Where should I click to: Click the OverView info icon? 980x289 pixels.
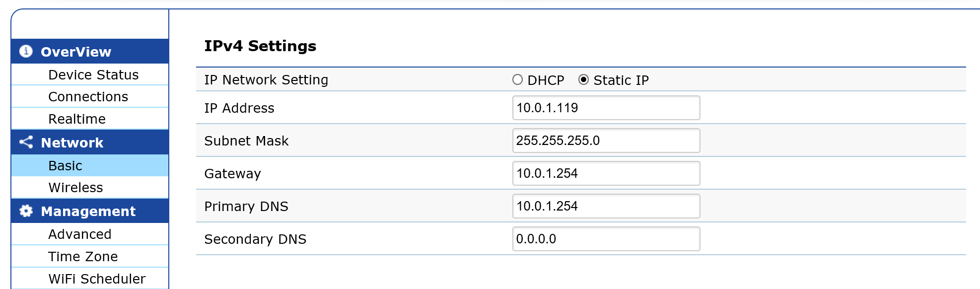coord(26,51)
